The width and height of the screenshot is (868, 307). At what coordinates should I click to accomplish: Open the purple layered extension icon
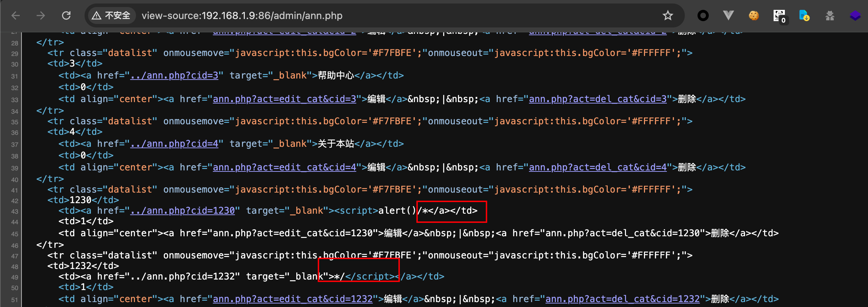pyautogui.click(x=855, y=15)
